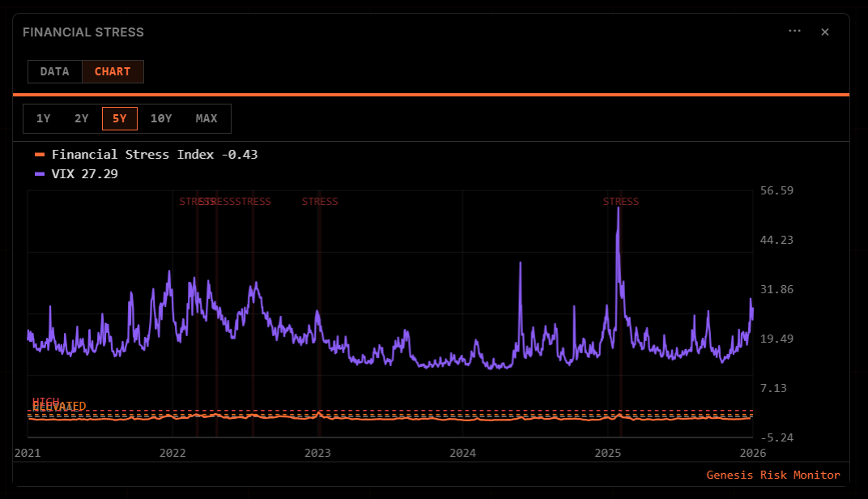Viewport: 868px width, 499px height.
Task: Choose the 2Y time range
Action: click(x=82, y=118)
